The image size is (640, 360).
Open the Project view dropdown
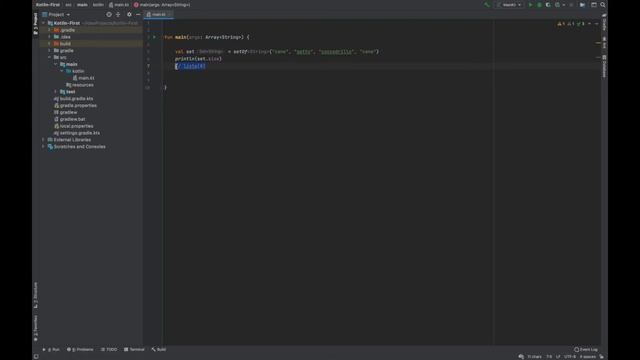pyautogui.click(x=56, y=14)
